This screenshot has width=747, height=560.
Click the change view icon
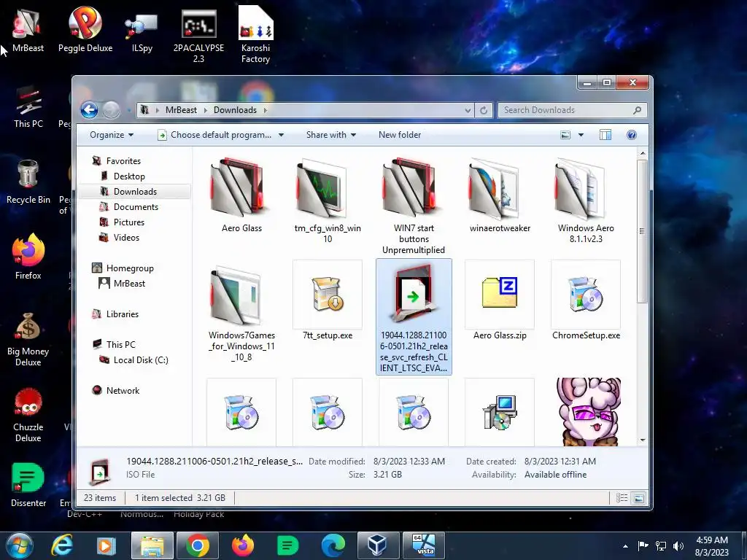(565, 135)
